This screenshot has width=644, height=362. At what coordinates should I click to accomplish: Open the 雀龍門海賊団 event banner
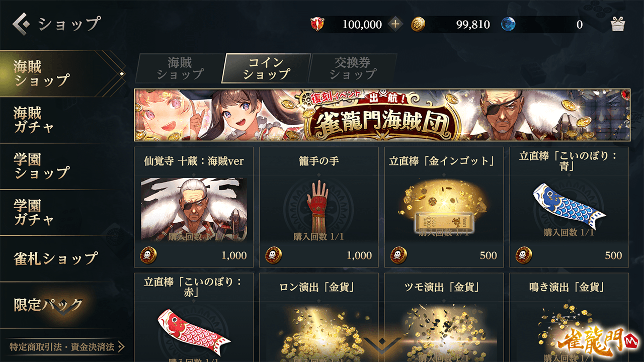coord(382,115)
